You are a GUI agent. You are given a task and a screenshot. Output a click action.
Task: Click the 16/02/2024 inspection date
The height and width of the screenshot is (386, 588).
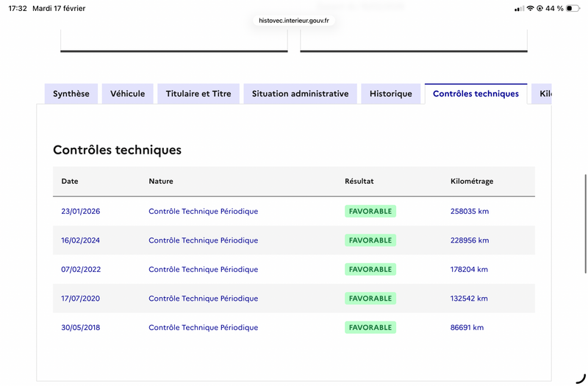click(x=81, y=240)
